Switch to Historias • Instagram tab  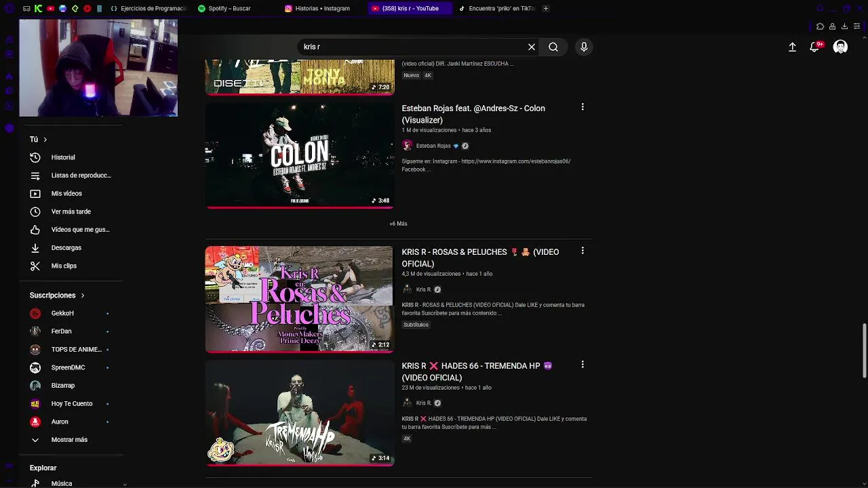click(322, 8)
